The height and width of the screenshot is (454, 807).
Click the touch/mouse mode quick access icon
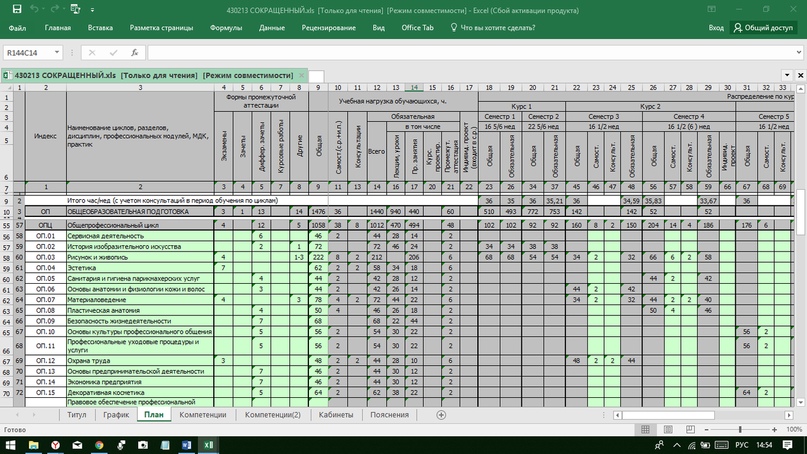pyautogui.click(x=75, y=9)
